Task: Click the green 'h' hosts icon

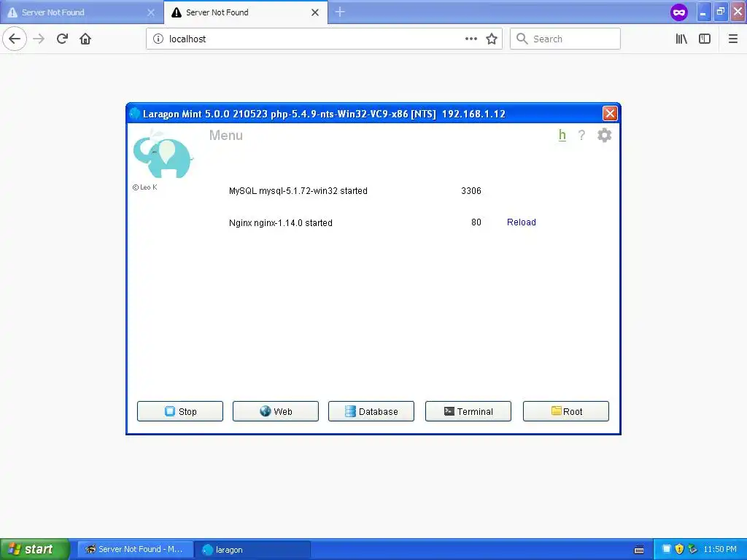Action: point(562,135)
